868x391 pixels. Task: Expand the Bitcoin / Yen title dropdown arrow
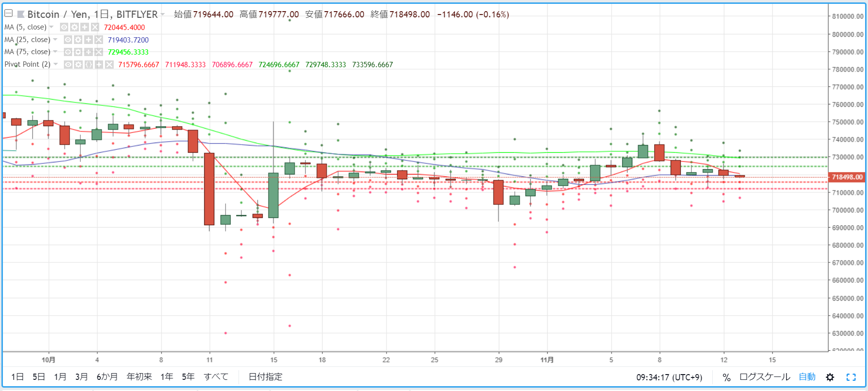[163, 14]
